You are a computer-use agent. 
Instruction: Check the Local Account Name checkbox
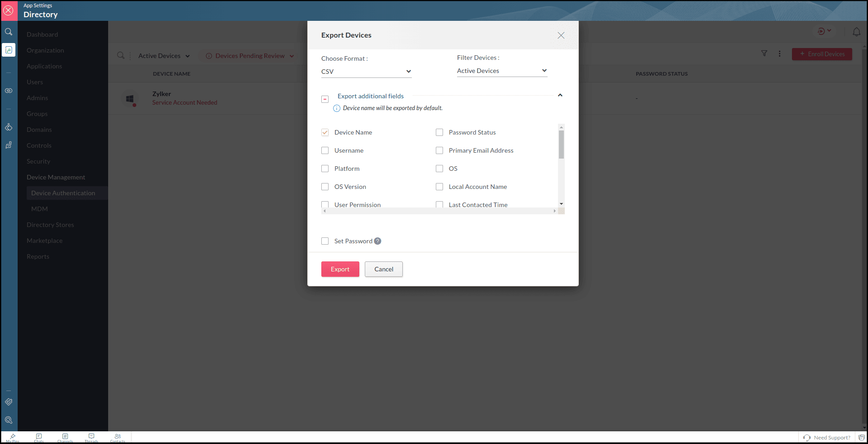click(x=439, y=187)
